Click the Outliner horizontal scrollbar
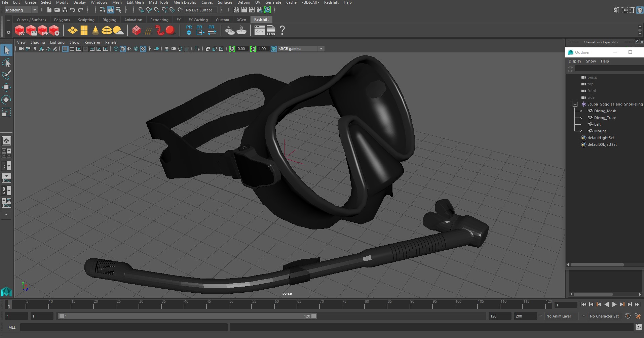 (x=597, y=265)
